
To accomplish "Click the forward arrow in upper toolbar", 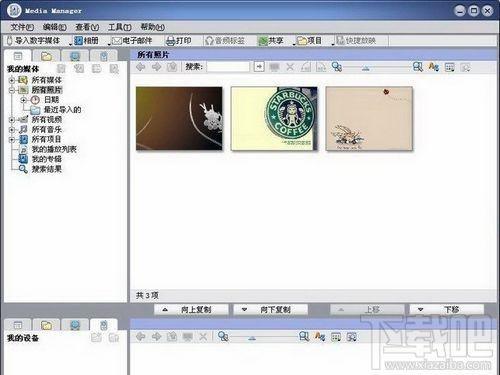I will tap(156, 67).
